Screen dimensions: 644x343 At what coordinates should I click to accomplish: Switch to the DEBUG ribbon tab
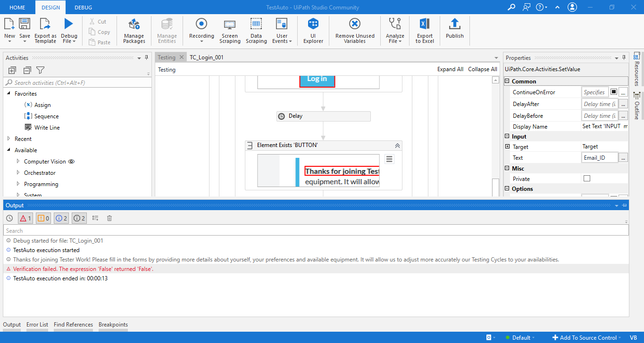click(x=84, y=8)
